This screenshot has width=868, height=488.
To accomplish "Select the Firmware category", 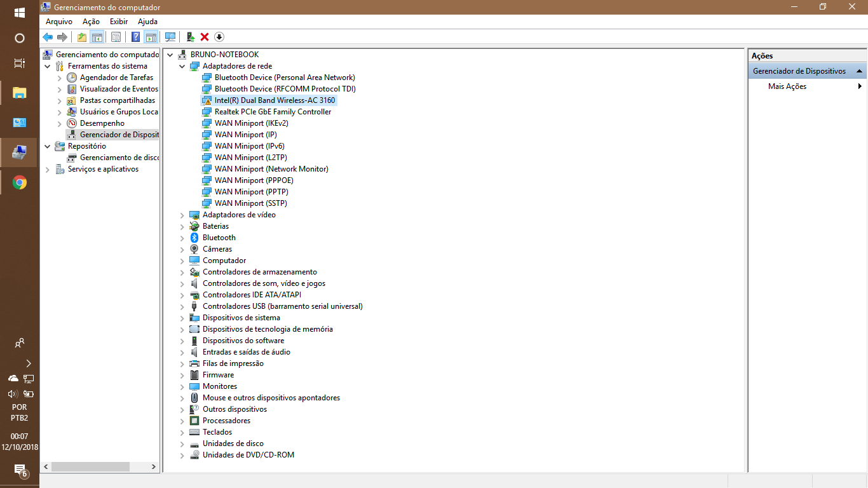I will [218, 375].
